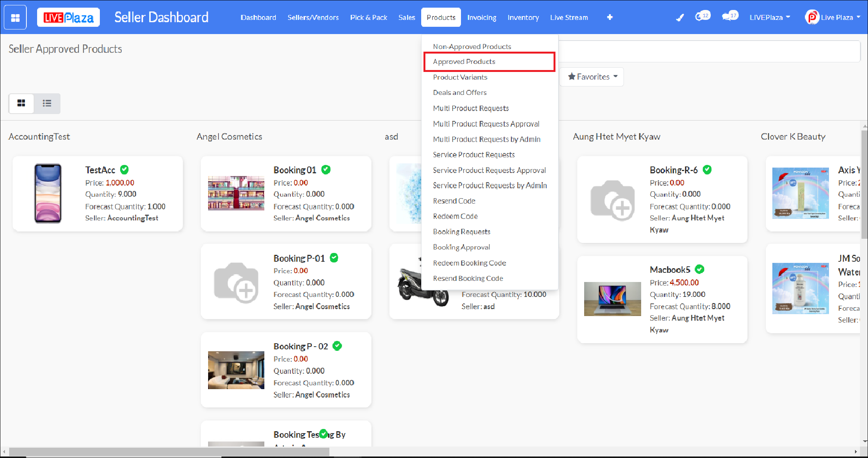Screen dimensions: 868x458
Task: Click the Booking P-01 camera placeholder image
Action: [236, 282]
